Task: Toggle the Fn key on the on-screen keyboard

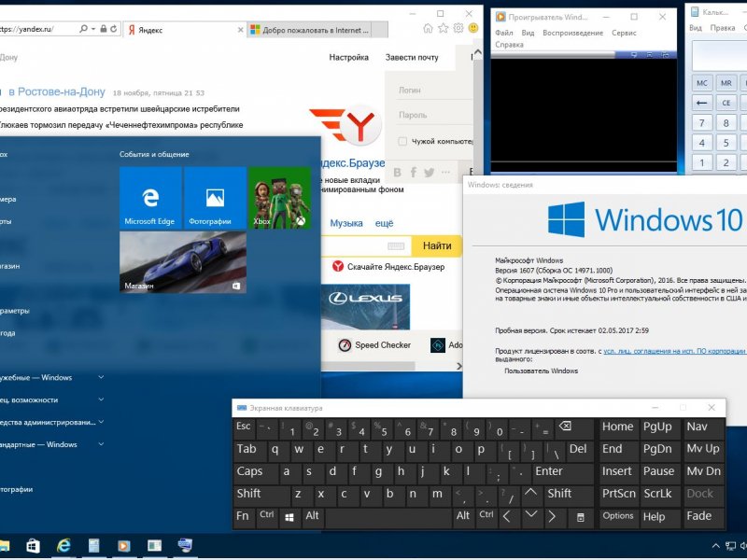Action: (x=244, y=517)
